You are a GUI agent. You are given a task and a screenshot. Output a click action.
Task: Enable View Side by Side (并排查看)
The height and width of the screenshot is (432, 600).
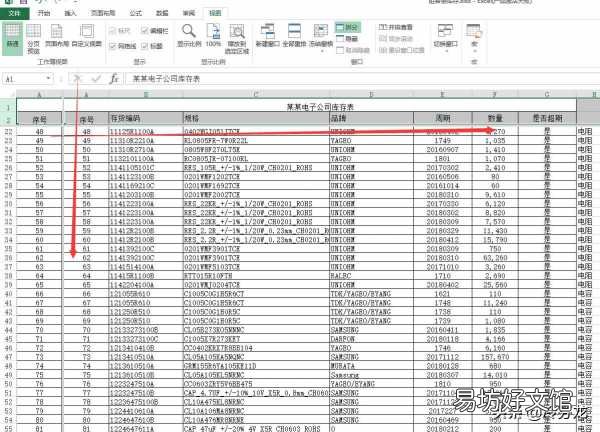coord(396,27)
